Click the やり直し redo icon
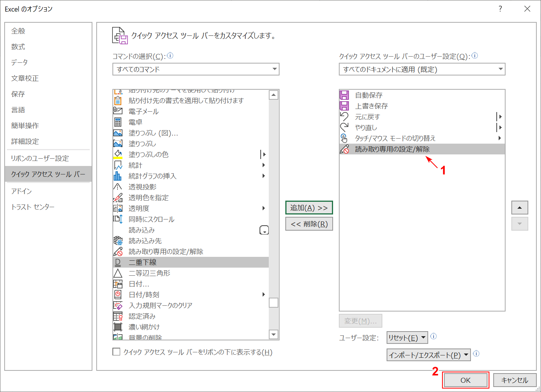This screenshot has height=392, width=541. 344,127
